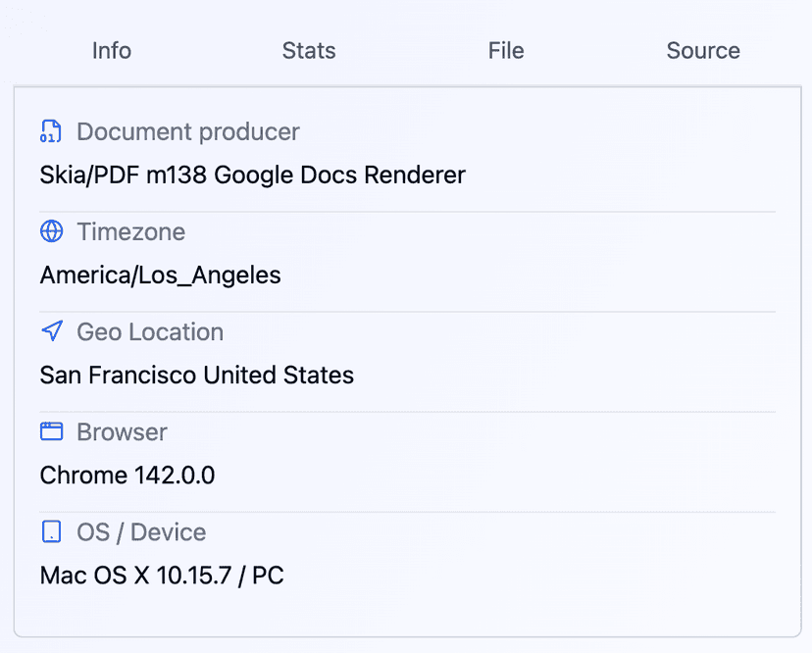The image size is (812, 653).
Task: Click empty panel space below OS value
Action: (x=407, y=615)
